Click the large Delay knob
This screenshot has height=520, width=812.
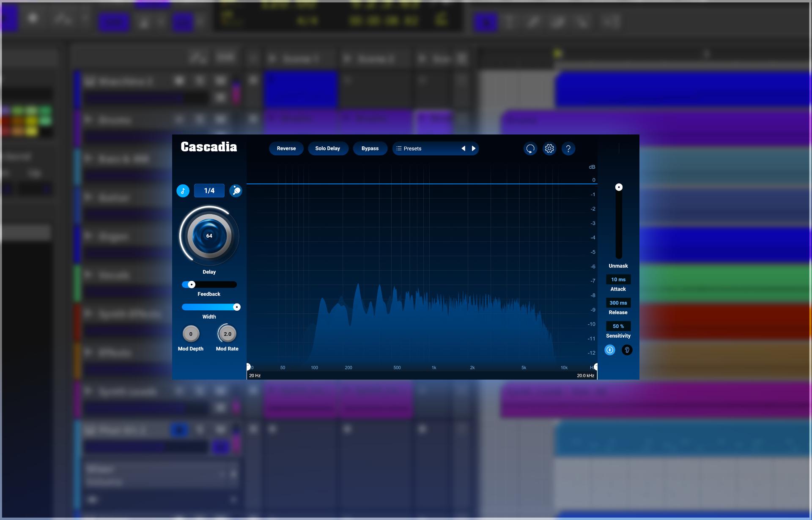(209, 235)
